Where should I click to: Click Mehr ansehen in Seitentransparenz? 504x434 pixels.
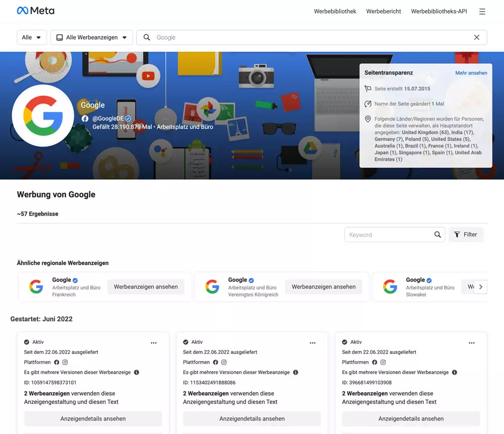[x=471, y=73]
